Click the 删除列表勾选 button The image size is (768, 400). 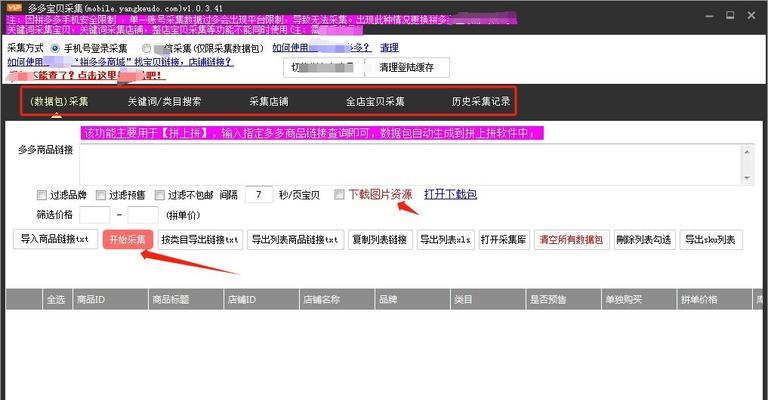click(644, 239)
